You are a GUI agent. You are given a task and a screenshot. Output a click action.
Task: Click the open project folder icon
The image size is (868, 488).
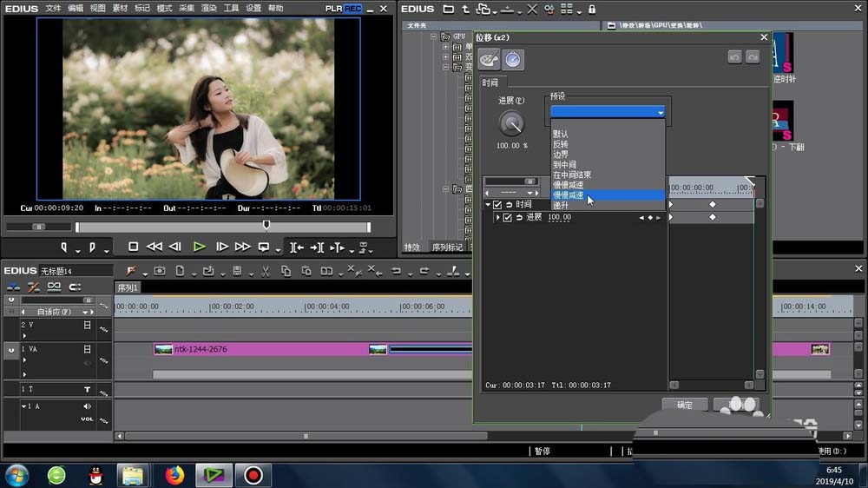[208, 271]
